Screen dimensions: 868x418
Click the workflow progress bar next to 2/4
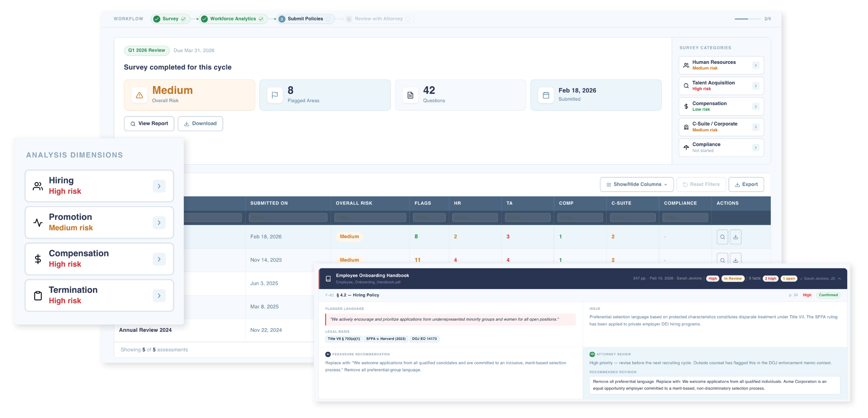[748, 19]
